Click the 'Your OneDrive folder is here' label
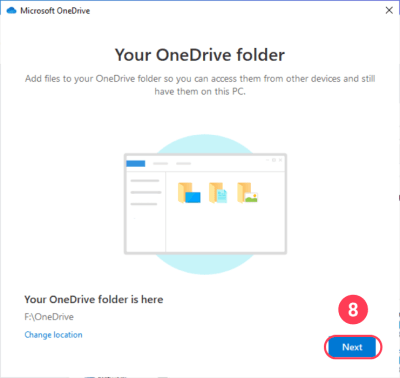 (94, 299)
